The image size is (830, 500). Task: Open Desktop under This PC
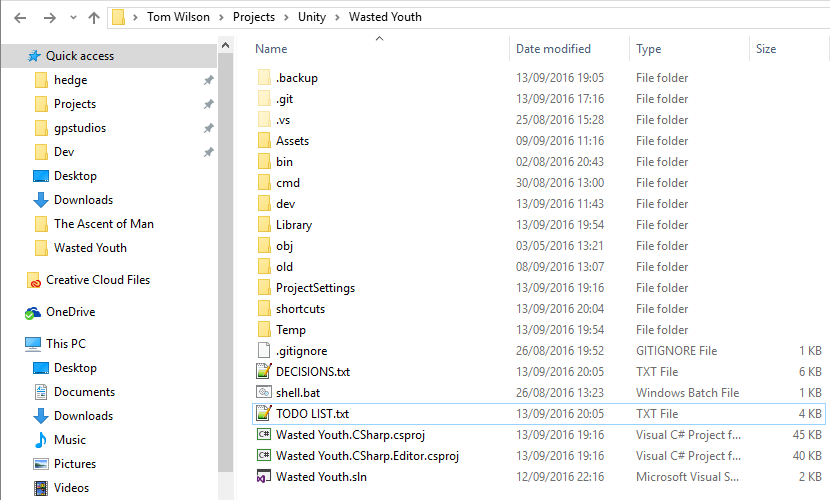pyautogui.click(x=75, y=368)
